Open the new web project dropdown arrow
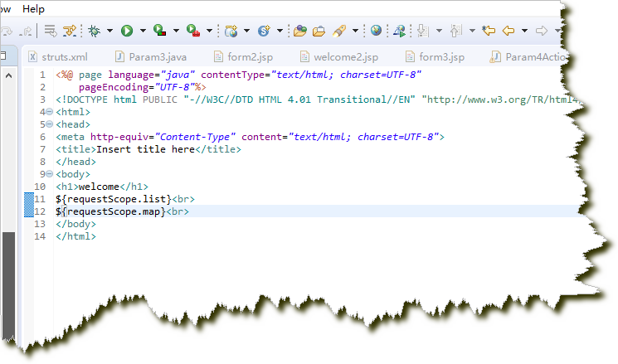Image resolution: width=618 pixels, height=364 pixels. pos(246,31)
